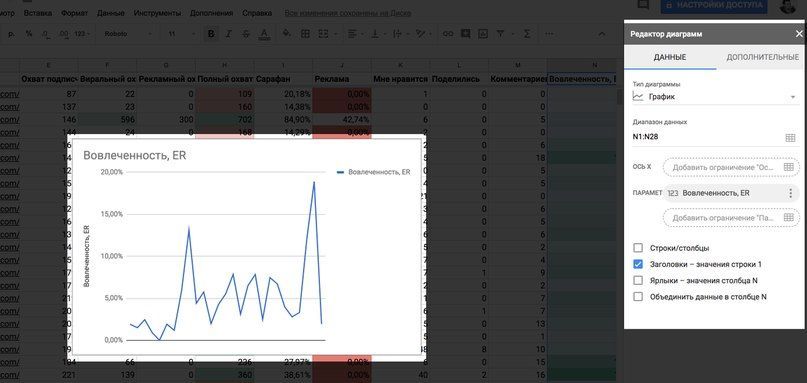Open the functions sigma icon
807x383 pixels.
click(527, 34)
